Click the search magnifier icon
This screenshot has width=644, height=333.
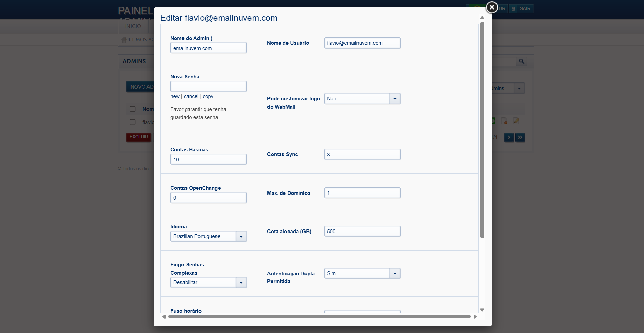[x=521, y=61]
